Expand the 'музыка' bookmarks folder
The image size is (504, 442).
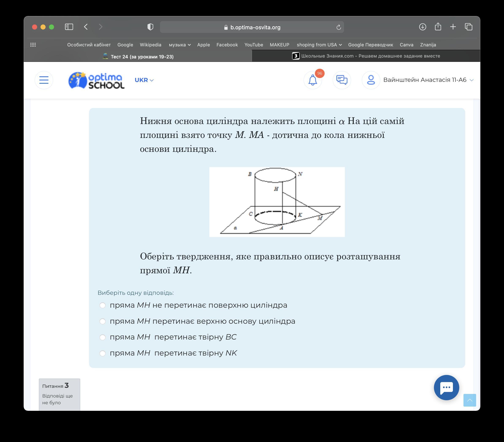pos(180,45)
